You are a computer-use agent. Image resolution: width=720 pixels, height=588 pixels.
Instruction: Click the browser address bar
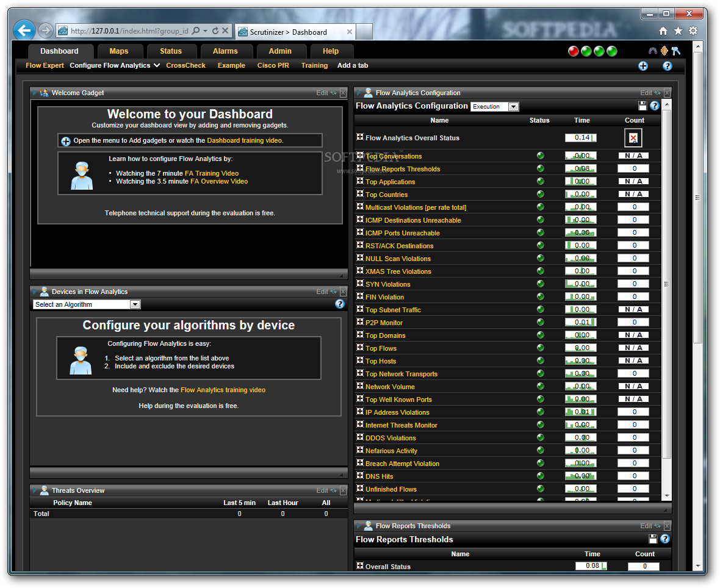[x=129, y=31]
